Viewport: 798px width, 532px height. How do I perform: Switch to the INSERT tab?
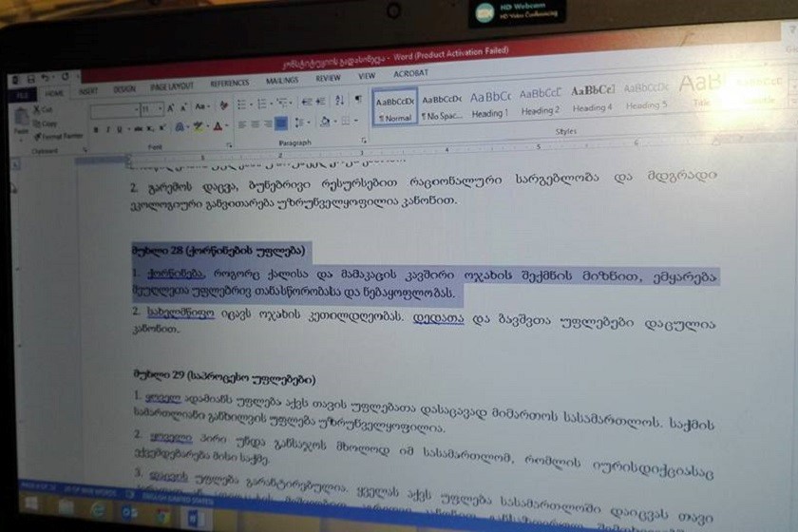click(x=88, y=91)
